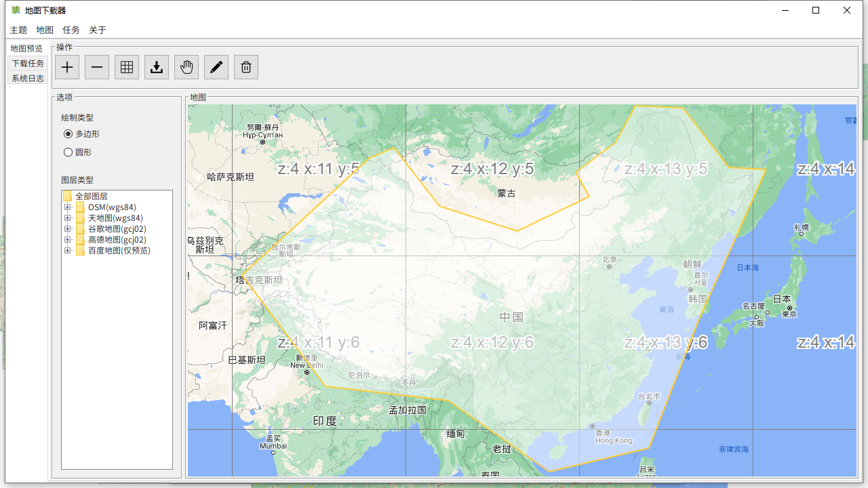Select the hand pan tool
Viewport: 868px width, 488px height.
(x=186, y=67)
